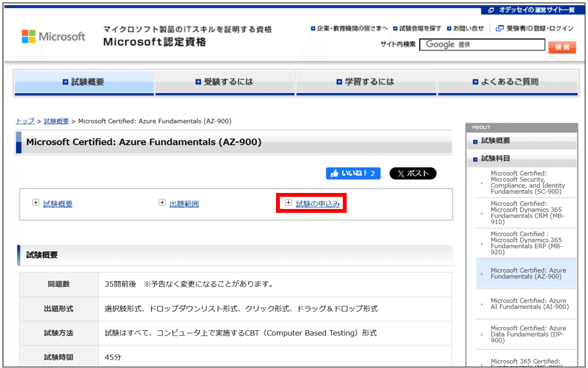This screenshot has height=368, width=588.
Task: Click down-arrow icon beside 試験の申込み anchor
Action: [288, 203]
